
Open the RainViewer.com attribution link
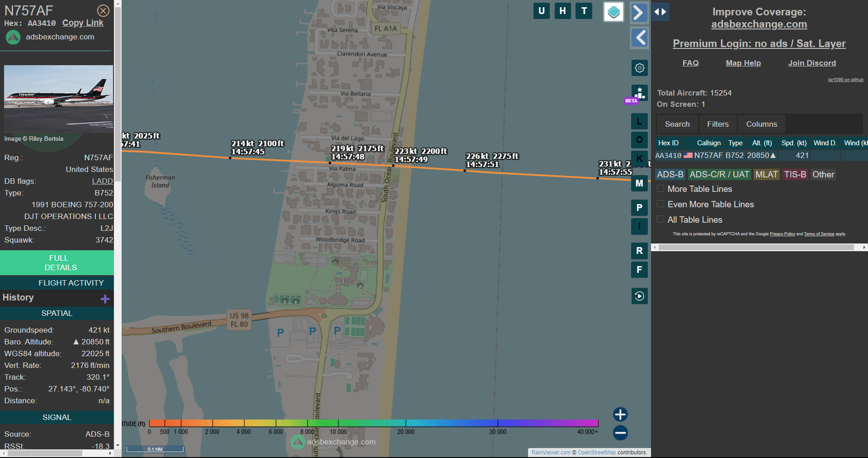(x=551, y=453)
